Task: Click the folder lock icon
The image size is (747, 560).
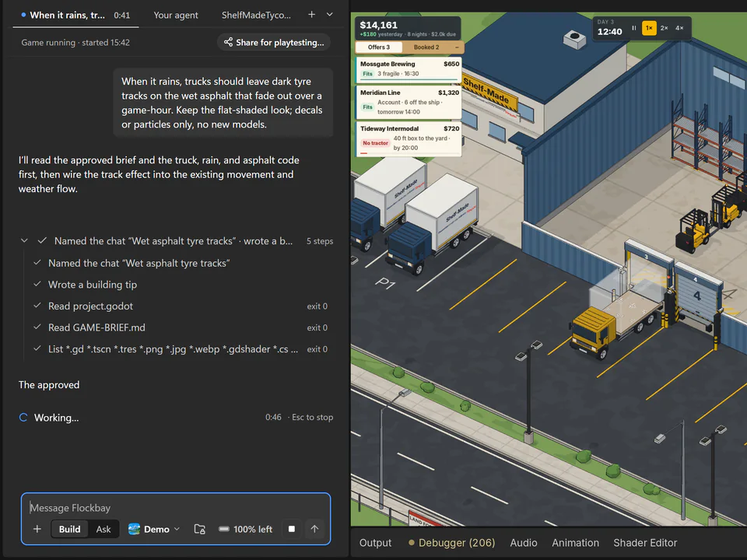Action: [200, 529]
